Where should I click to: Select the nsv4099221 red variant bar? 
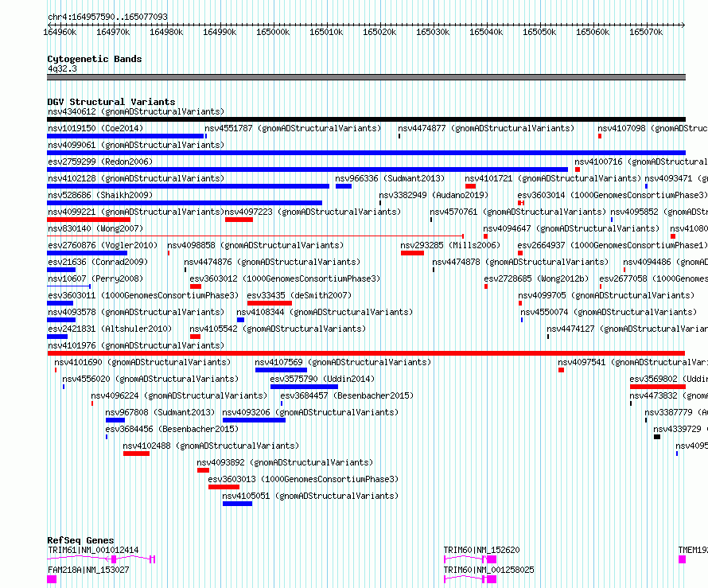88,220
